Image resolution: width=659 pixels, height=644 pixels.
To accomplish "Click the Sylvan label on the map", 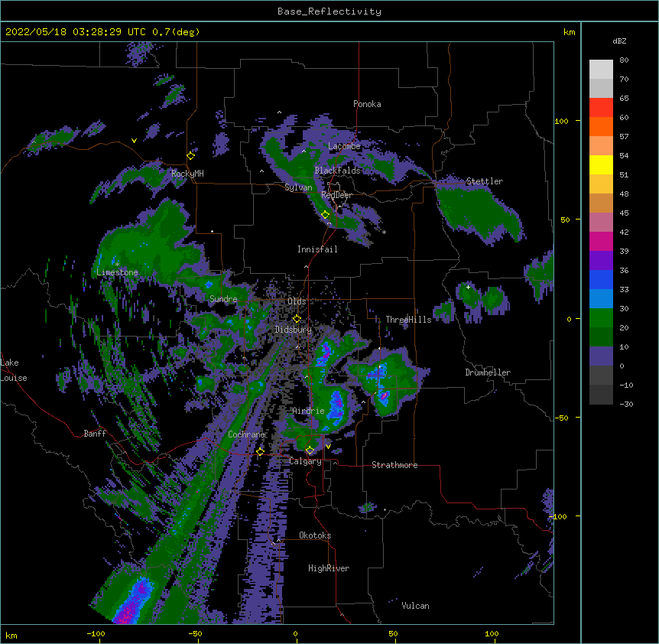I will pos(298,187).
